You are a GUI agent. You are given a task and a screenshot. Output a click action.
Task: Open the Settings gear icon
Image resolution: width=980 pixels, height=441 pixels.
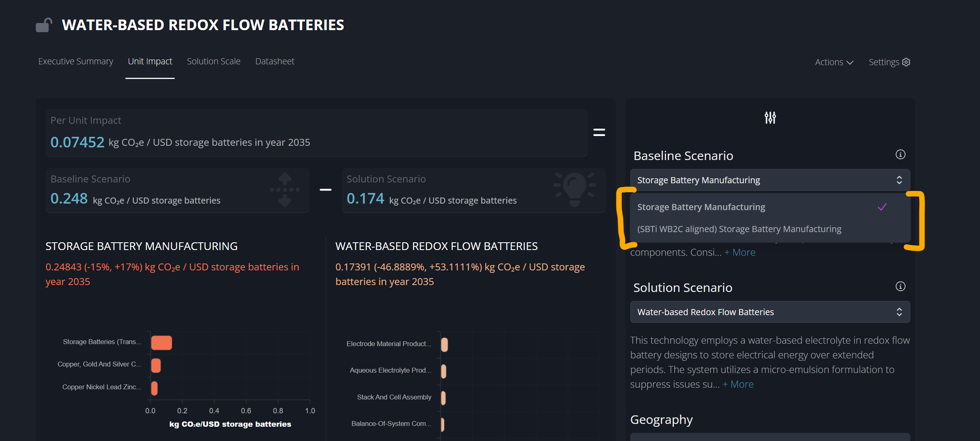pos(906,62)
